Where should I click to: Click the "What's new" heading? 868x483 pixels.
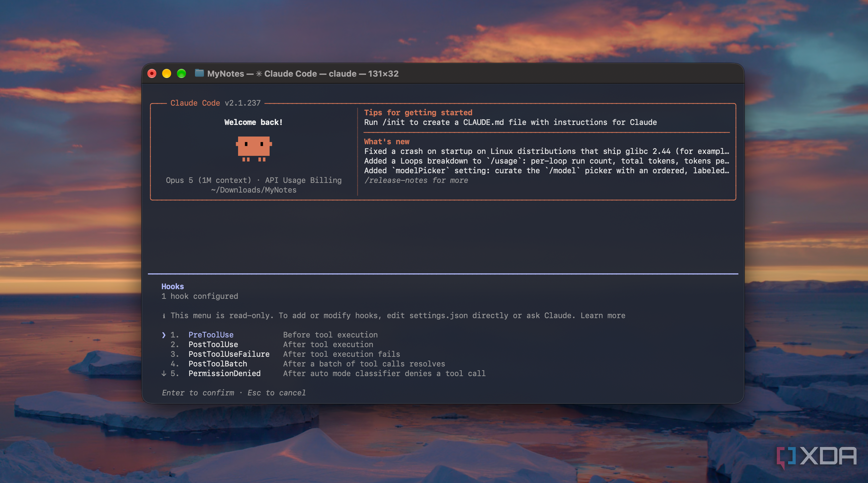pos(387,141)
